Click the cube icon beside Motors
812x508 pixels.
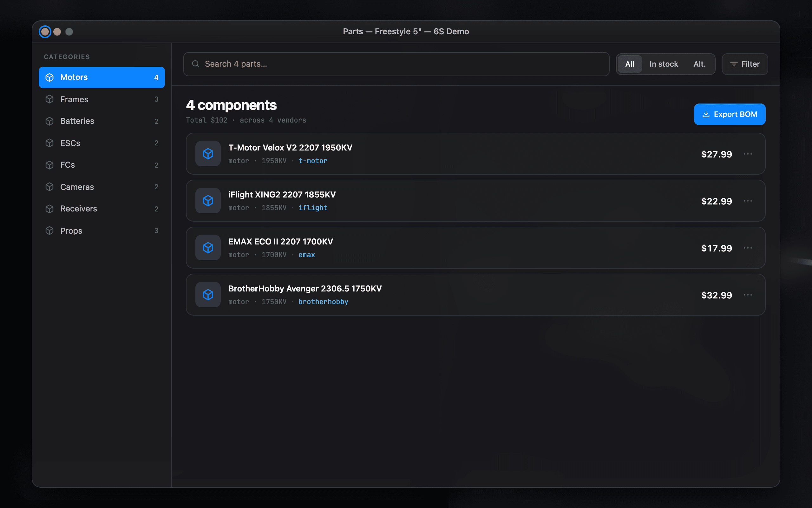[50, 77]
